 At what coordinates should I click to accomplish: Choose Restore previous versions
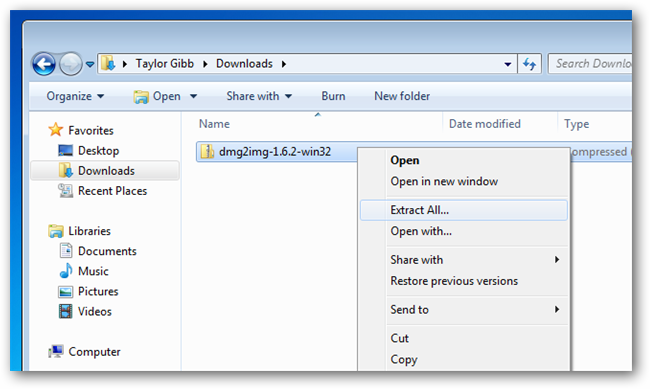pyautogui.click(x=454, y=281)
